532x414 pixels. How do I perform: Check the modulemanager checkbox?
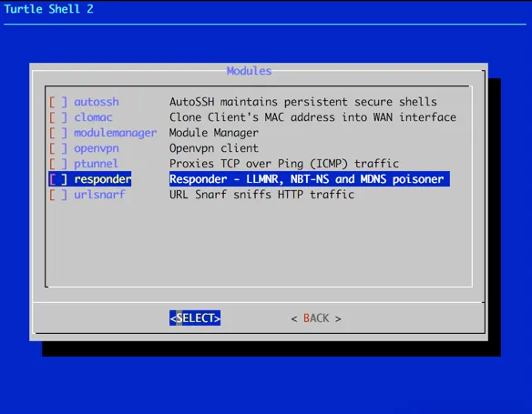pos(58,133)
